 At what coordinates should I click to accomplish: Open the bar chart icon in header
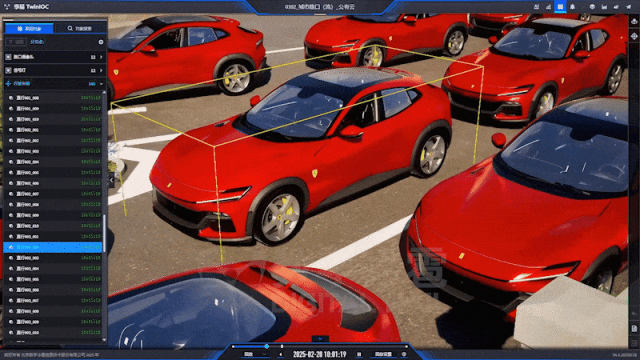(x=548, y=7)
